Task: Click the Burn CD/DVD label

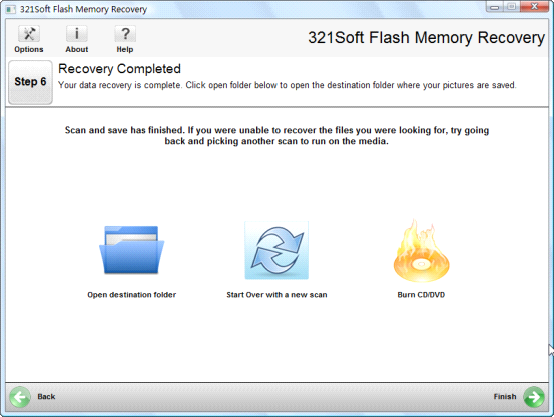Action: click(x=421, y=295)
